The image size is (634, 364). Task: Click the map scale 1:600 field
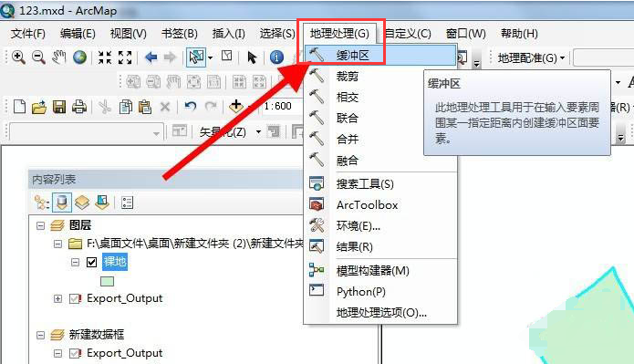(282, 107)
